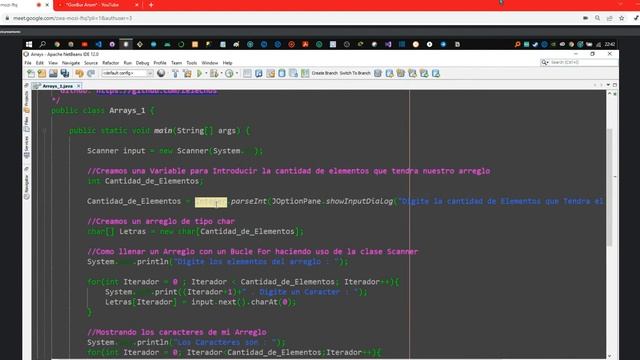The height and width of the screenshot is (360, 640).
Task: Open the Profile menu
Action: tap(160, 63)
